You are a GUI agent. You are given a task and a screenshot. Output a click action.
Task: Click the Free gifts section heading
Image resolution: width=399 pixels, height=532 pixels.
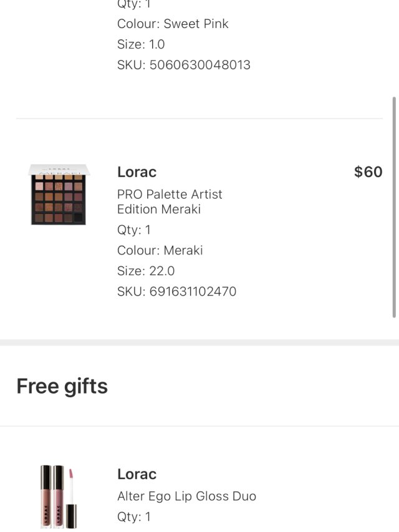pos(62,386)
